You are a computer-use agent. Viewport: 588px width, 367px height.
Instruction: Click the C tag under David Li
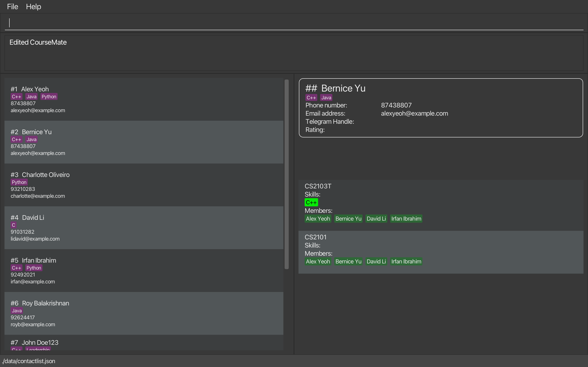pos(14,225)
